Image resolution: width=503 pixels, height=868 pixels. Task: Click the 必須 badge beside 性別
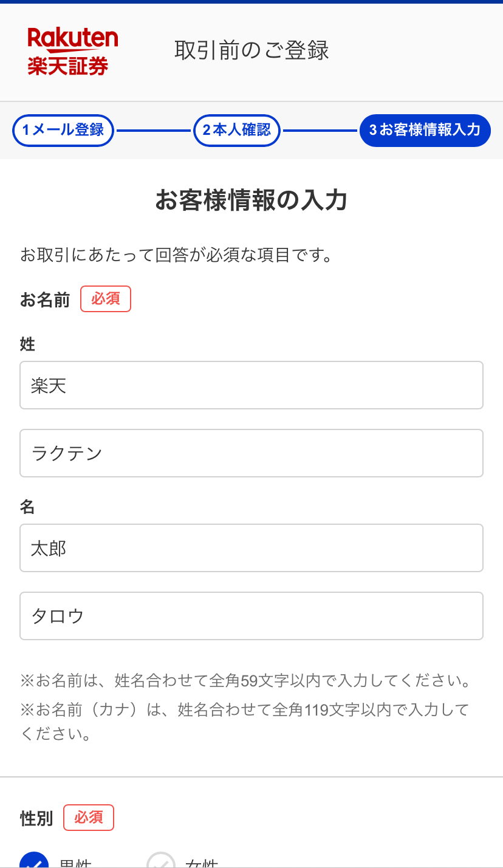[x=89, y=818]
